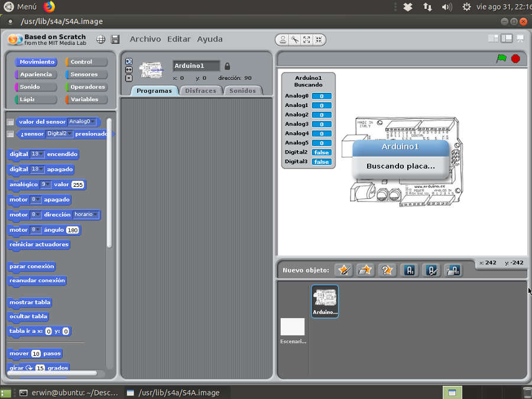Open pin dropdown in 'digital apagado' block
The image size is (532, 399).
[x=37, y=169]
